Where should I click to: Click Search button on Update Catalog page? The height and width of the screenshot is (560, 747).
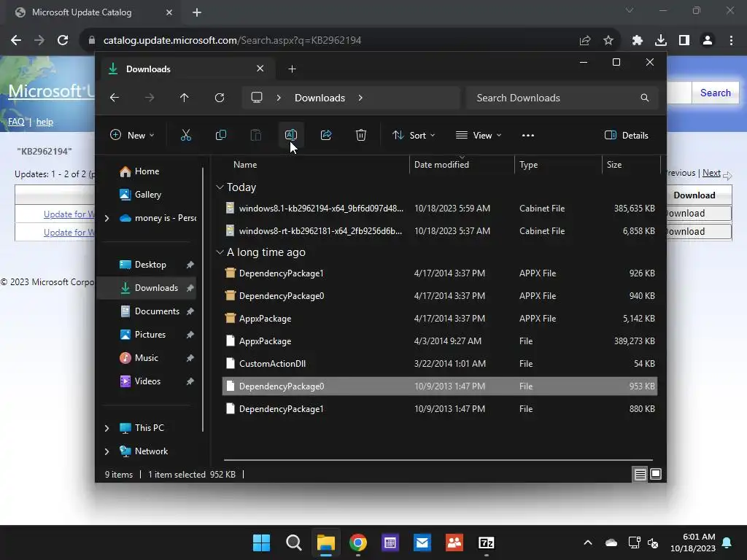click(715, 93)
